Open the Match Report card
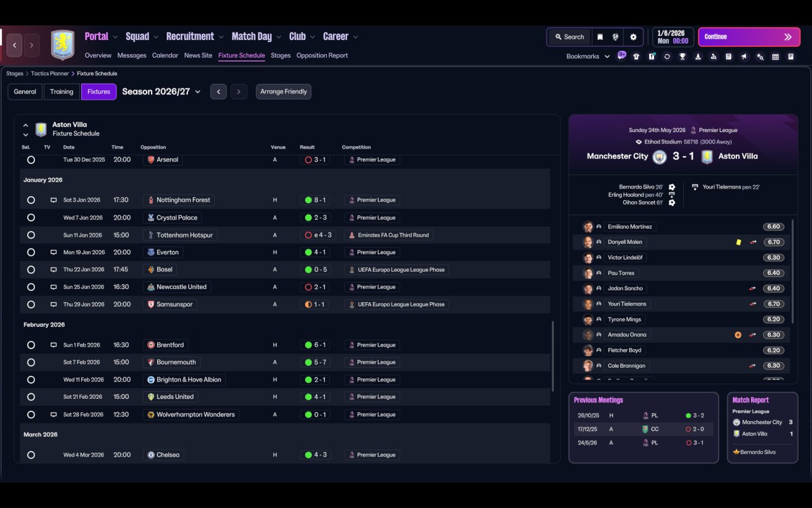Viewport: 812px width, 508px height. (763, 427)
